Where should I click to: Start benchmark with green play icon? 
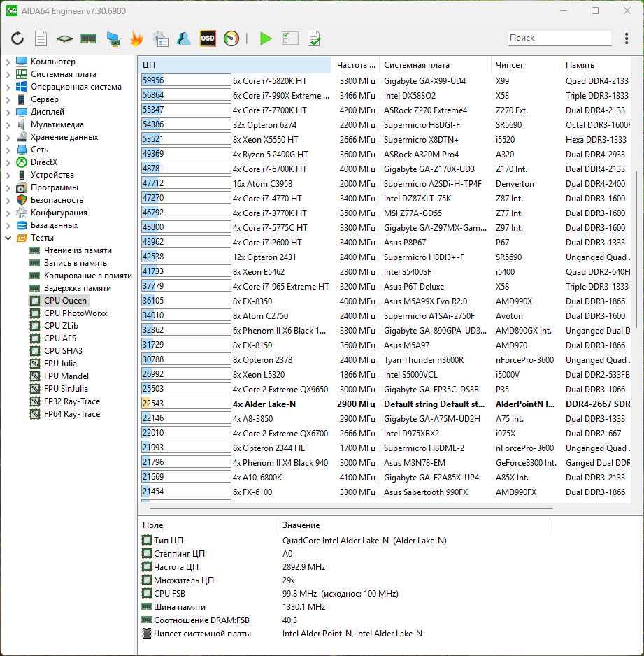click(266, 38)
